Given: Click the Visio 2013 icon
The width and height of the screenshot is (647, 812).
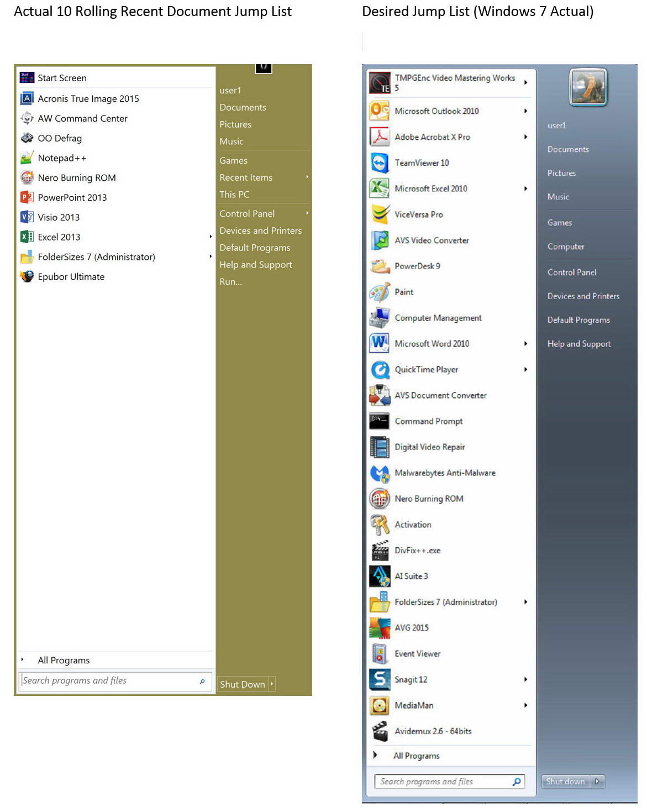Looking at the screenshot, I should pos(27,217).
